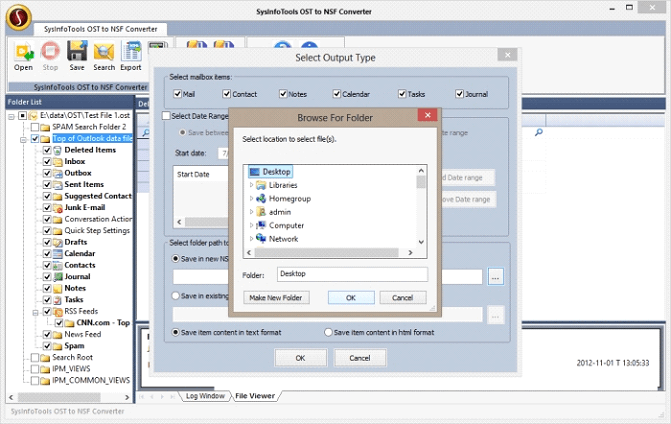This screenshot has width=671, height=424.
Task: Click the Stop toolbar icon
Action: tap(50, 51)
